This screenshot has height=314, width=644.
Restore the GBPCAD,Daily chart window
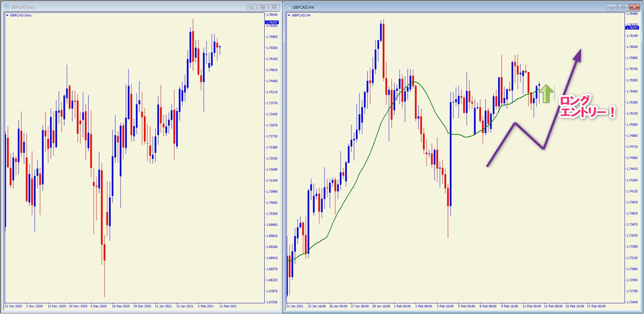263,7
